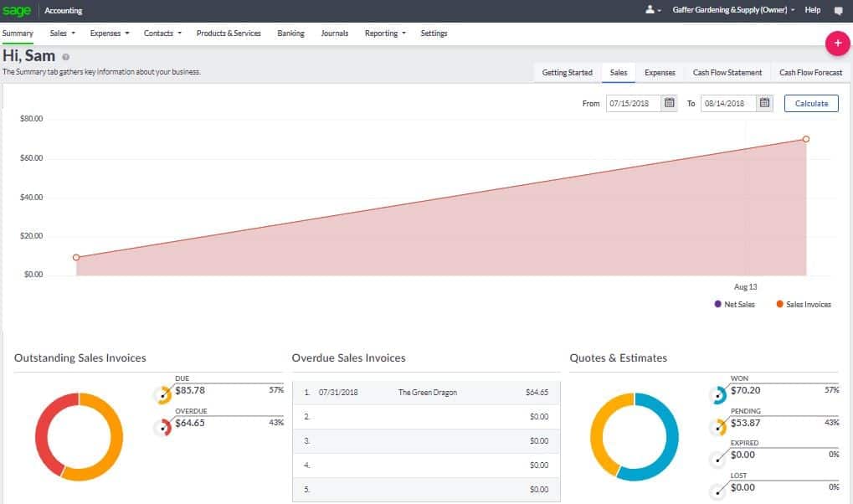The width and height of the screenshot is (853, 504).
Task: Switch to the Getting Started tab
Action: tap(567, 72)
